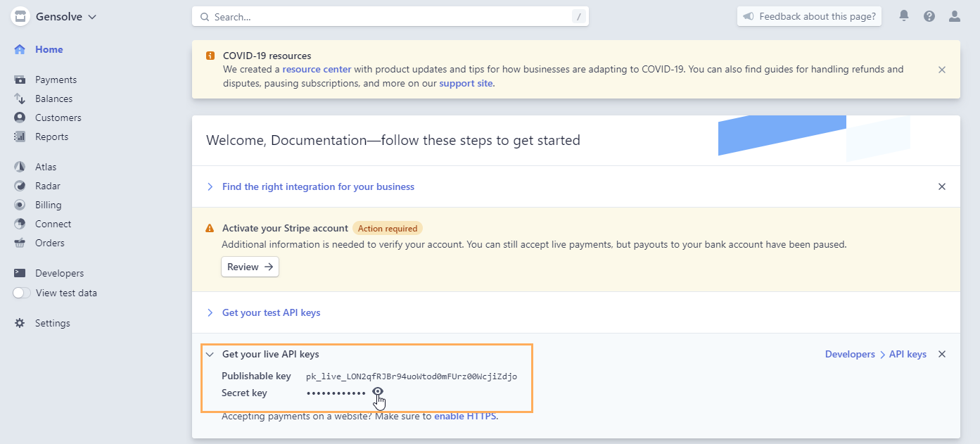Click the Settings gear icon

tap(20, 323)
